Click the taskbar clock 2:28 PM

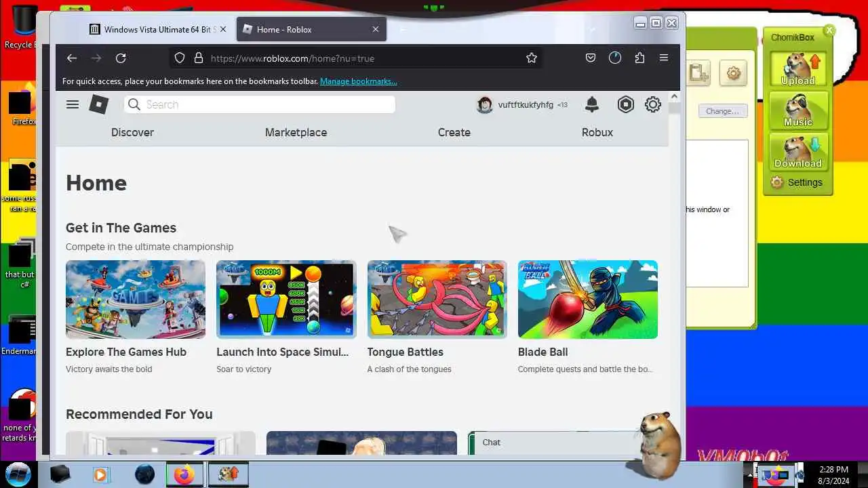pyautogui.click(x=833, y=469)
